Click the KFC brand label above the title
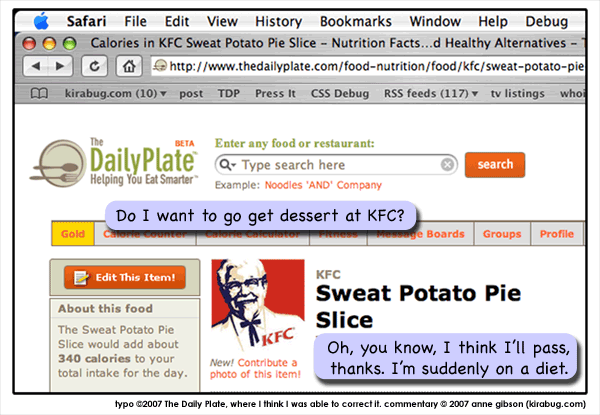This screenshot has height=415, width=600. [x=328, y=274]
